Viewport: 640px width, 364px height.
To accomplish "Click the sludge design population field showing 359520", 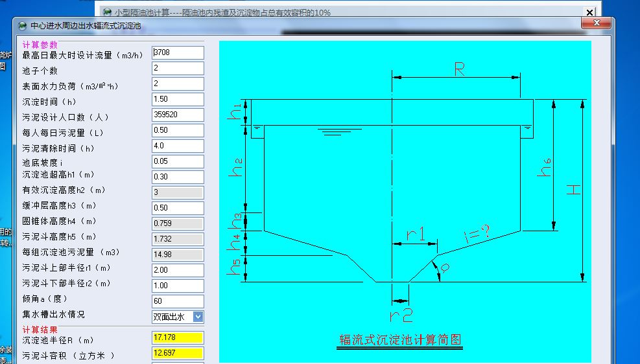I will [178, 115].
